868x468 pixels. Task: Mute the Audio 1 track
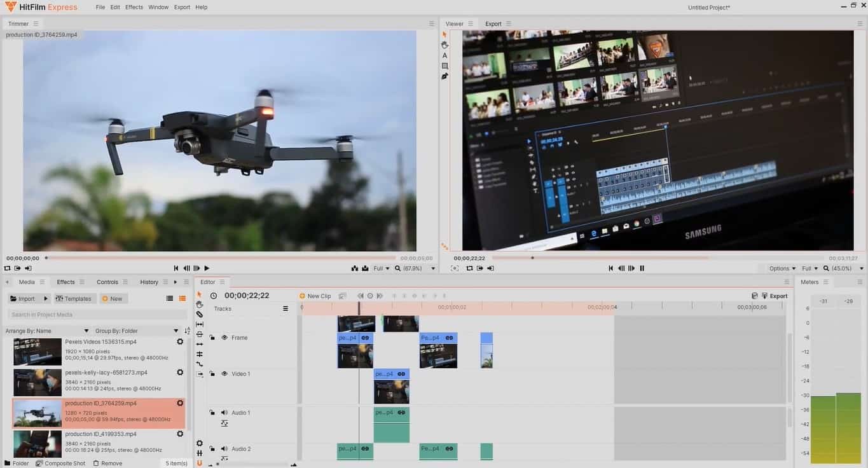[x=224, y=413]
